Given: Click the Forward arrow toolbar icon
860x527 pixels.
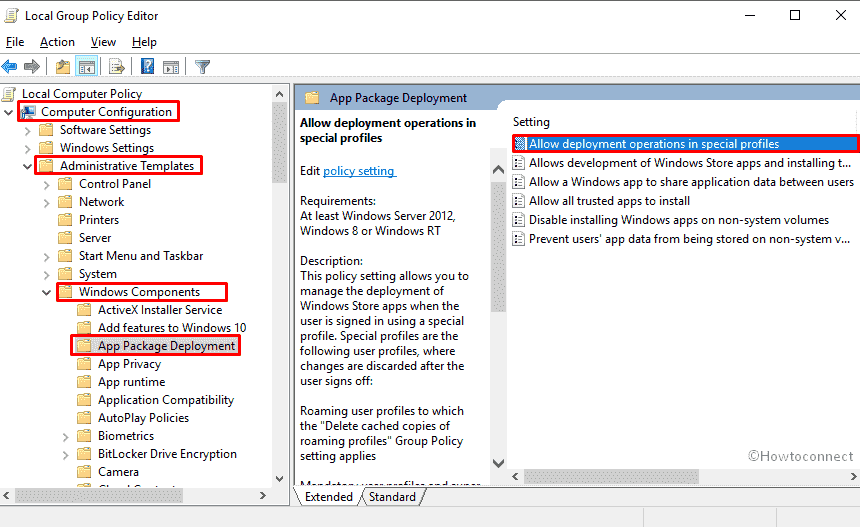Looking at the screenshot, I should coord(32,67).
